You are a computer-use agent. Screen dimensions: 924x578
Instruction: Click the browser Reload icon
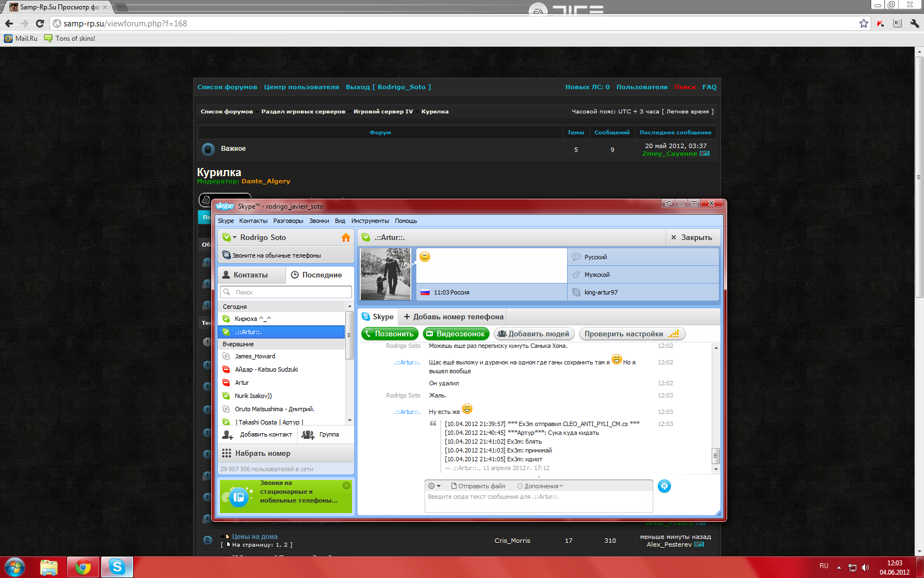click(40, 24)
